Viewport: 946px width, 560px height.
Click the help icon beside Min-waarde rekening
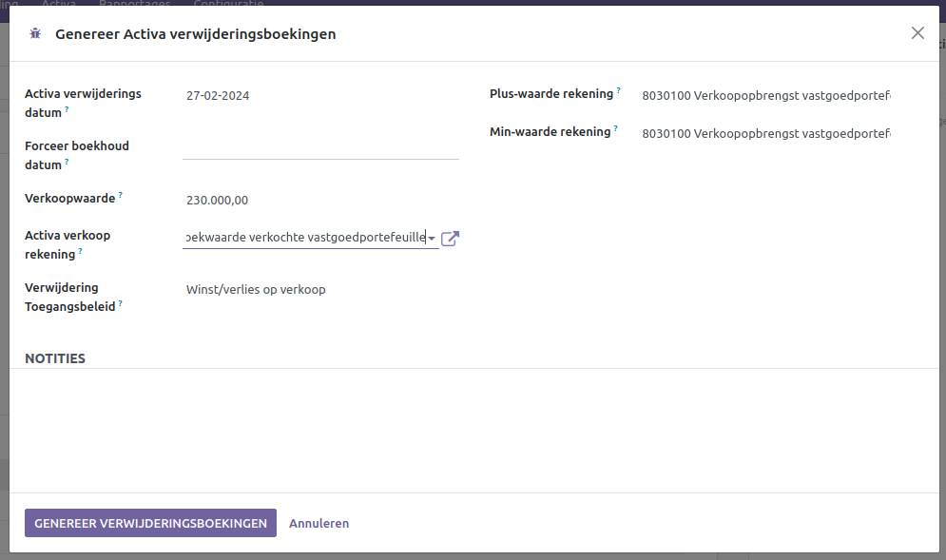615,128
